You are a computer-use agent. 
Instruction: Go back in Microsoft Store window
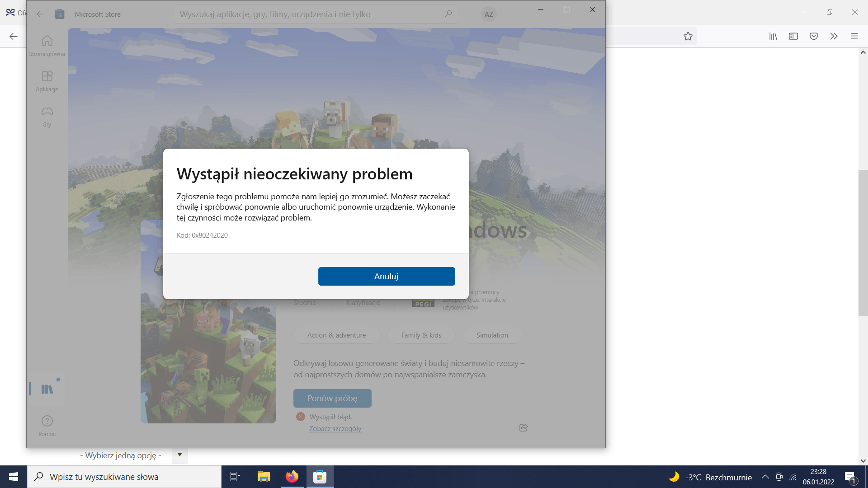click(40, 14)
